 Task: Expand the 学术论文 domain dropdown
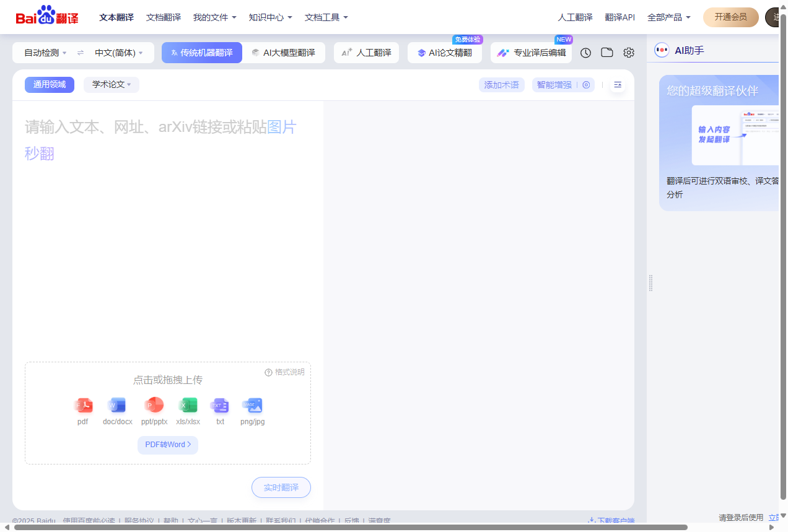111,84
